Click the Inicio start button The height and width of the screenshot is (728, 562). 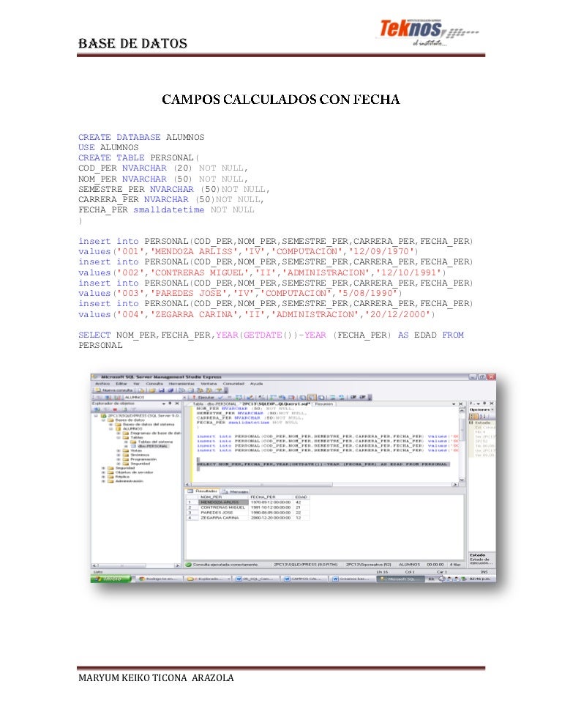(110, 578)
